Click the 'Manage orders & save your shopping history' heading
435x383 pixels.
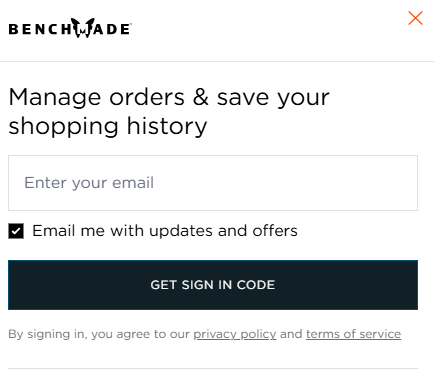(169, 112)
